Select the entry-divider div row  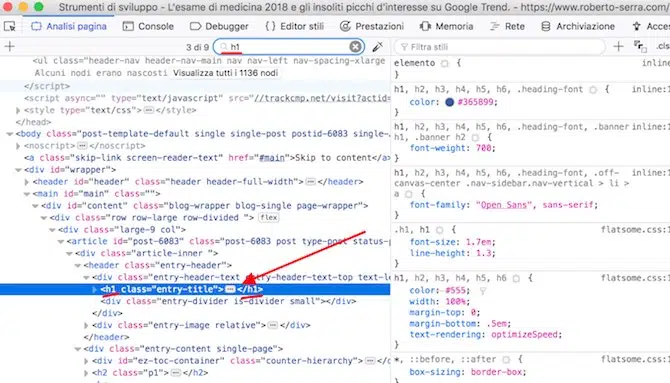click(x=195, y=301)
